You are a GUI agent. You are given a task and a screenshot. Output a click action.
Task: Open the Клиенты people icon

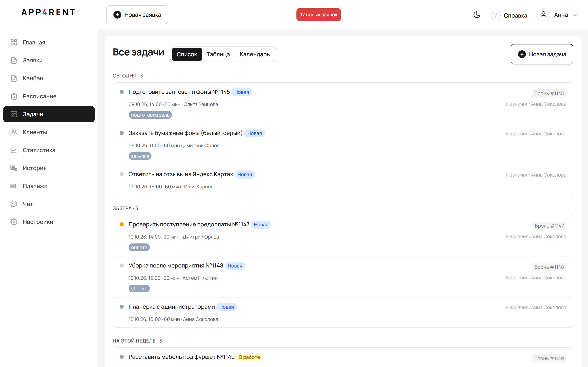[14, 132]
